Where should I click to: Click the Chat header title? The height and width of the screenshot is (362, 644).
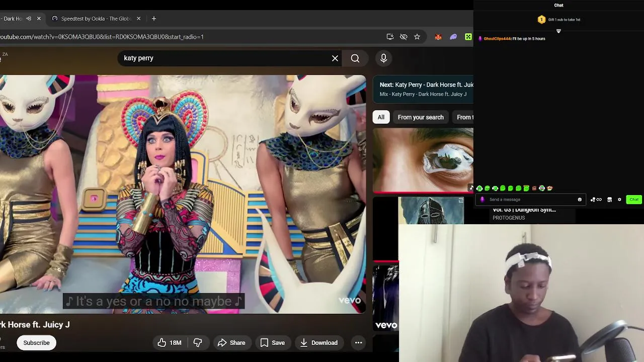[x=558, y=5]
